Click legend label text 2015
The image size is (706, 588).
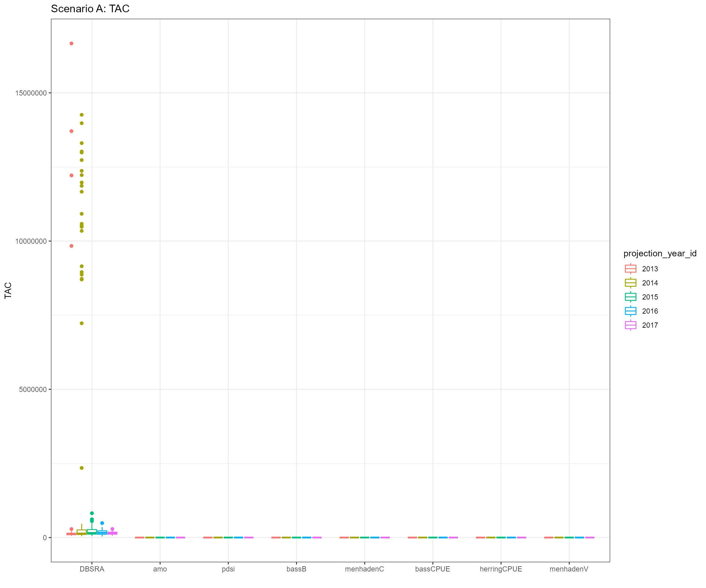click(650, 297)
